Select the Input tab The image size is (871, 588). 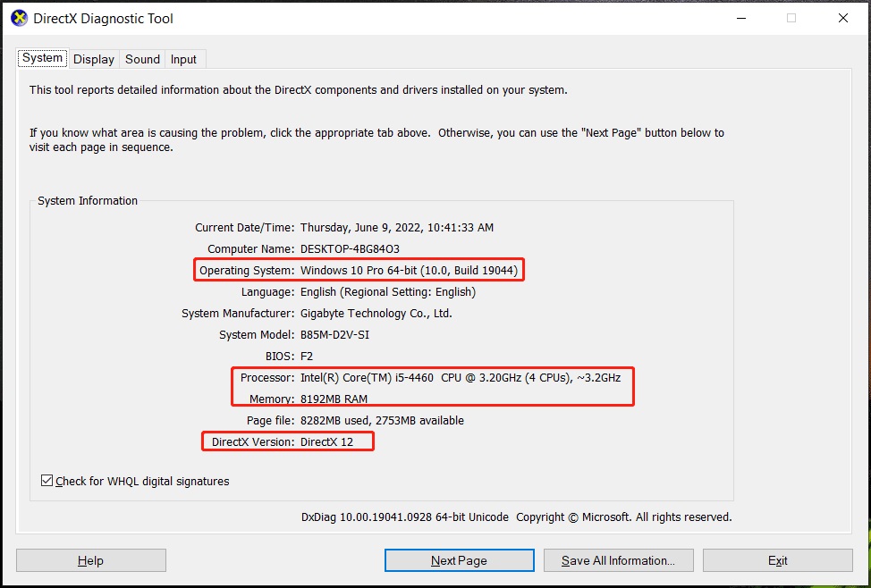(x=183, y=59)
